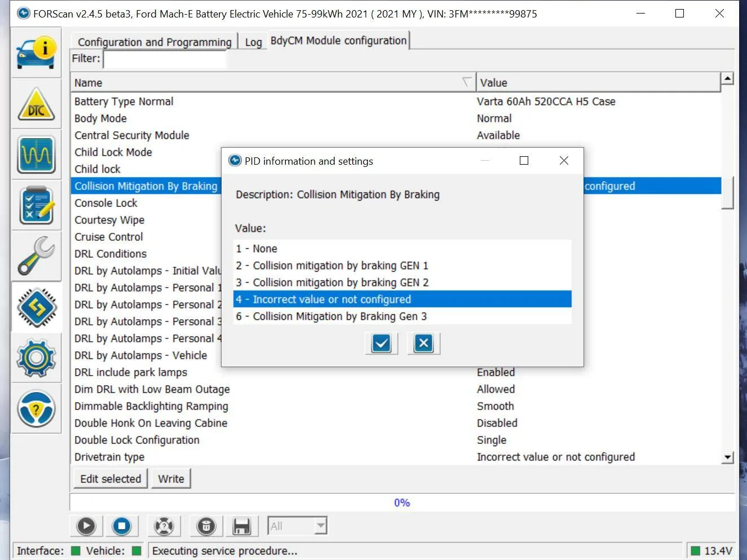The width and height of the screenshot is (747, 560).
Task: Open the tests checklist section
Action: pos(36,205)
